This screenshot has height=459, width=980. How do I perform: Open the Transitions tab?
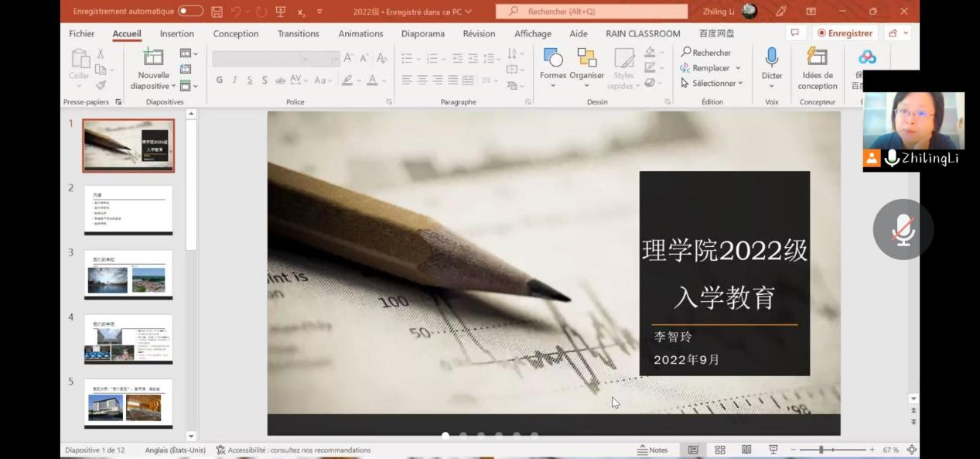pyautogui.click(x=298, y=33)
